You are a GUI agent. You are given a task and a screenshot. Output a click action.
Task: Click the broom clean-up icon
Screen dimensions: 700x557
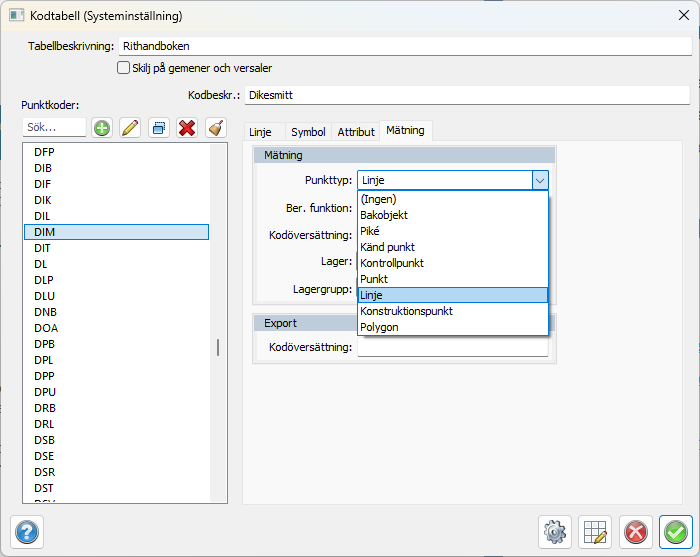click(215, 128)
